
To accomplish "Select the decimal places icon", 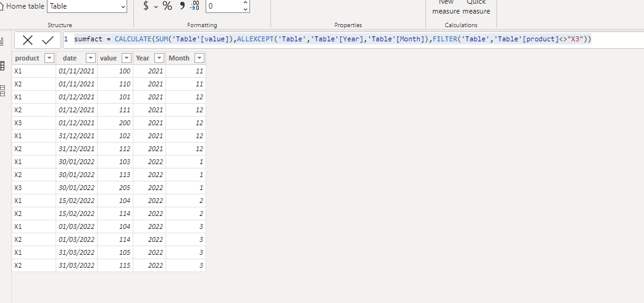I will (194, 6).
